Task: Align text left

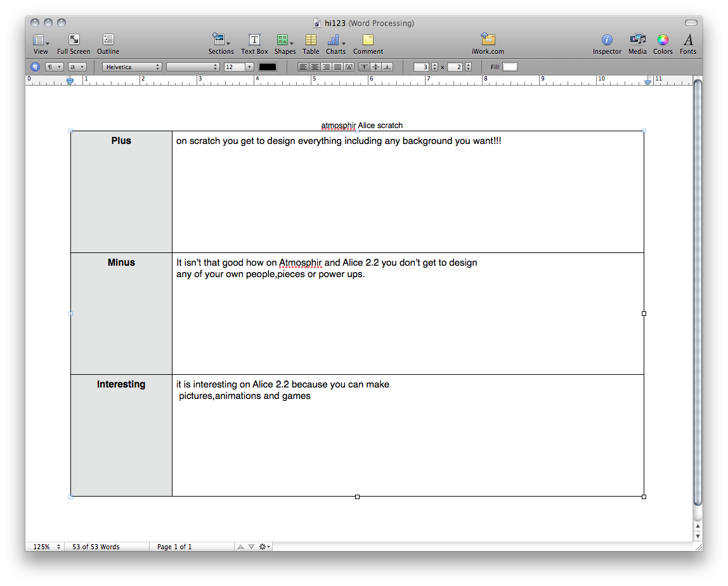Action: pyautogui.click(x=302, y=67)
